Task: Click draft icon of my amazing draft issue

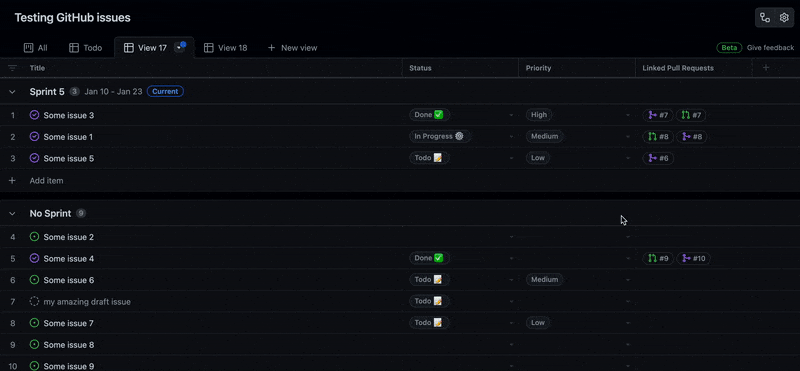Action: click(34, 302)
